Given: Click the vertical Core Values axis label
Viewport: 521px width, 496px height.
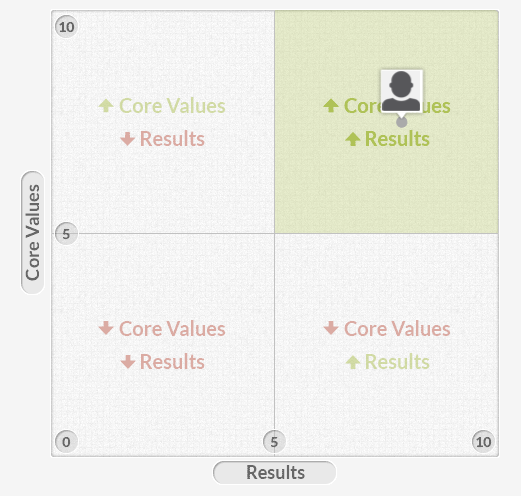Looking at the screenshot, I should [x=33, y=233].
